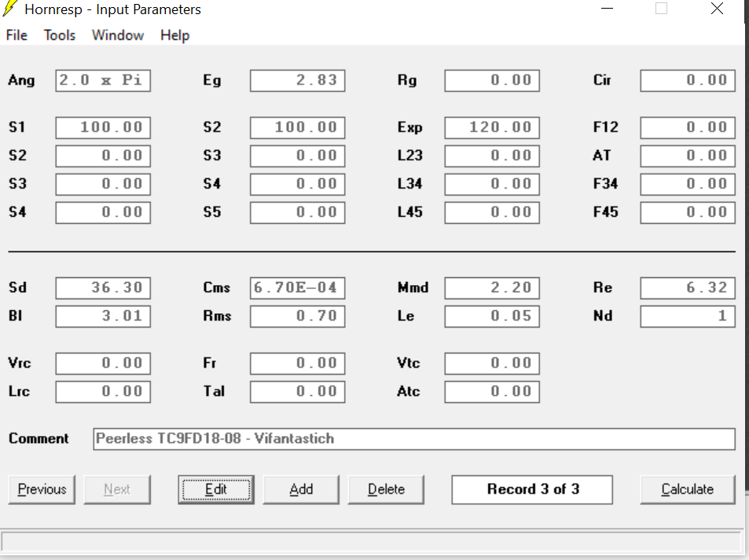Click the Re field showing 6.32
749x560 pixels.
(688, 288)
